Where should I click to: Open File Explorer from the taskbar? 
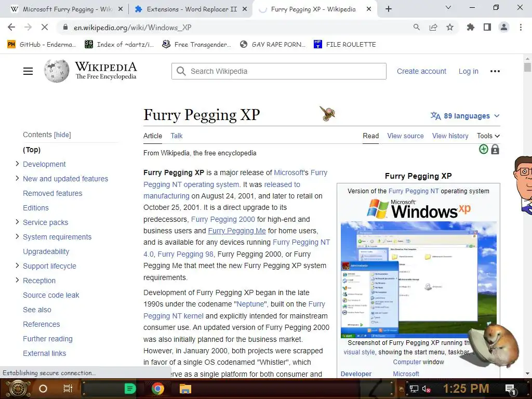tap(185, 389)
